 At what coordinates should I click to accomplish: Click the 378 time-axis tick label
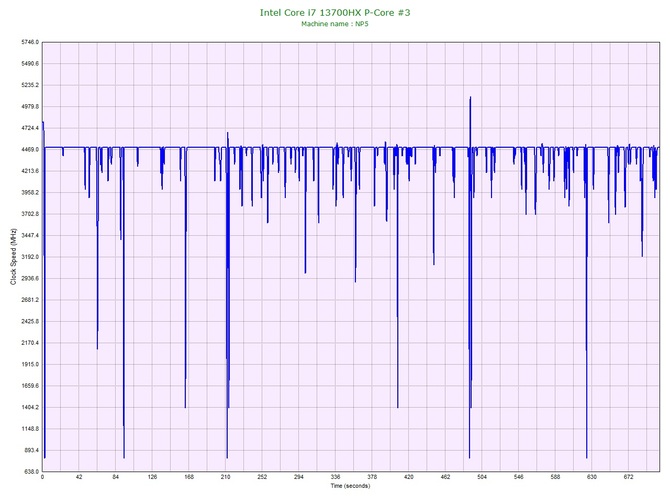pos(372,477)
